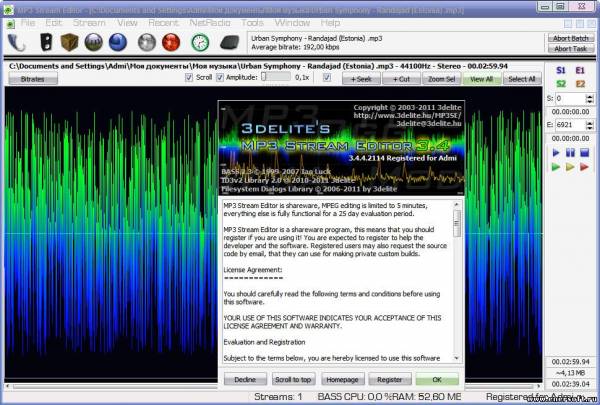Image resolution: width=600 pixels, height=405 pixels.
Task: Click the yellow play arrow
Action: coord(570,167)
